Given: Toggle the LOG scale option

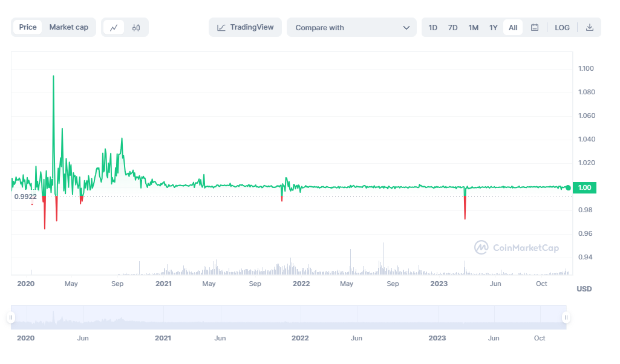Looking at the screenshot, I should click(x=562, y=27).
